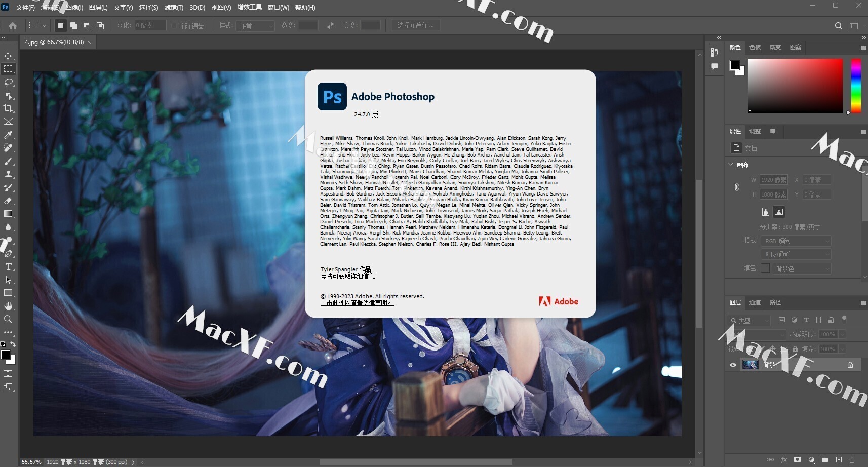
Task: Toggle pixel layer filter icon
Action: pos(781,320)
